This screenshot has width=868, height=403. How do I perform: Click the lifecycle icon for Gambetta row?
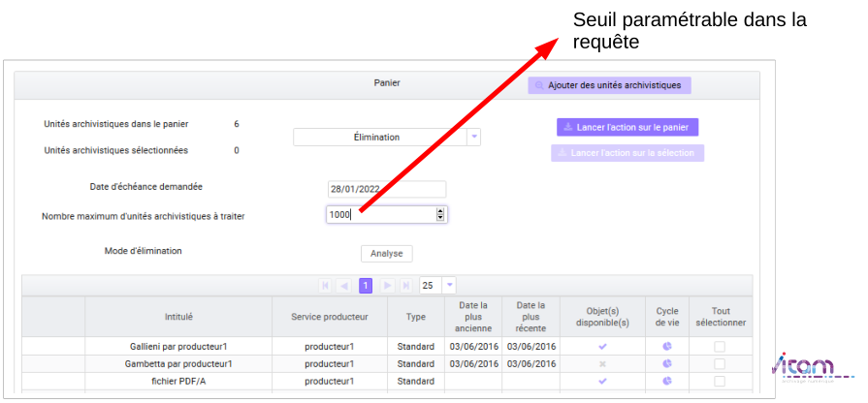tap(667, 363)
